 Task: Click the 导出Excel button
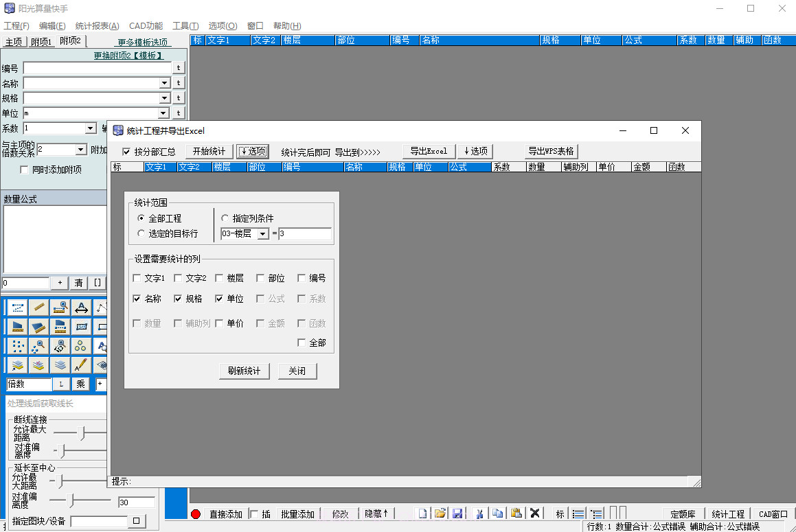(429, 151)
